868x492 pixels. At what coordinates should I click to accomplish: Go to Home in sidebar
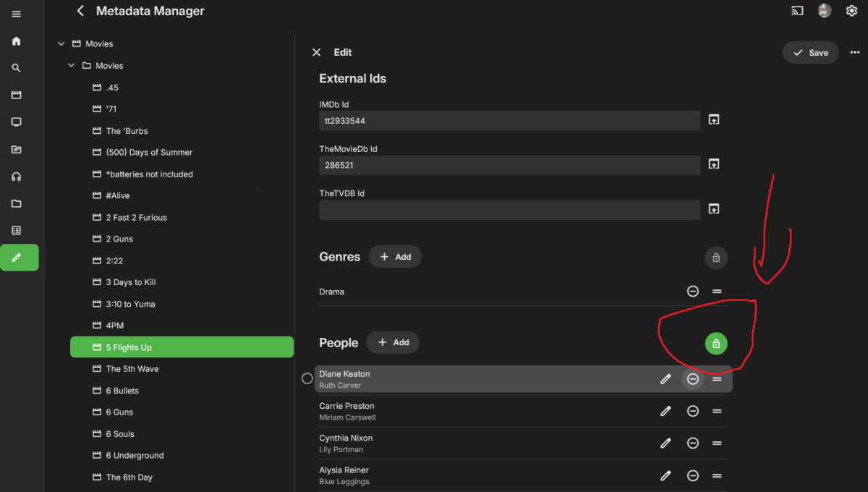[16, 41]
